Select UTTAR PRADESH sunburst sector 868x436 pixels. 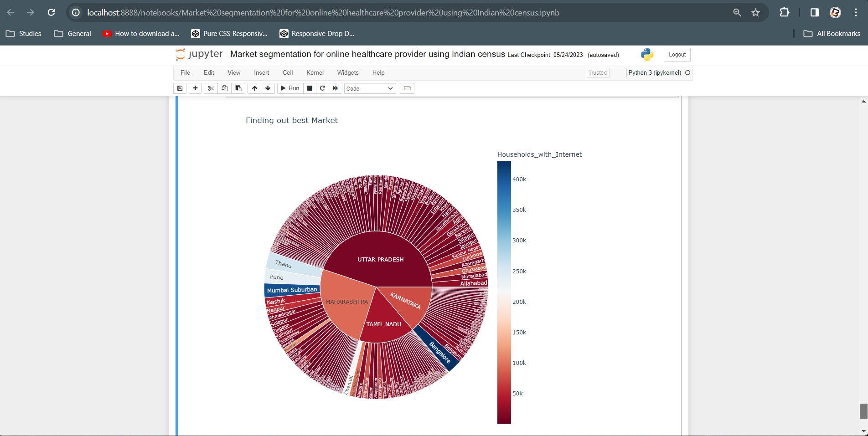click(380, 259)
